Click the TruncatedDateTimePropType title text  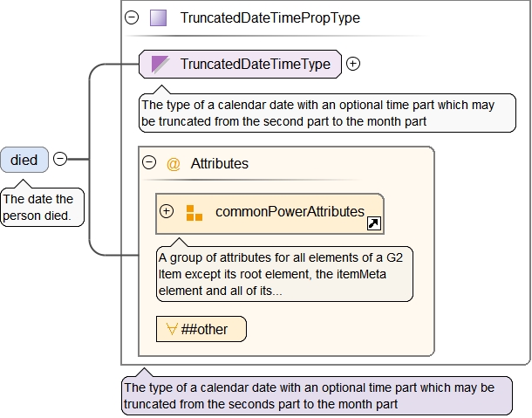coord(269,17)
